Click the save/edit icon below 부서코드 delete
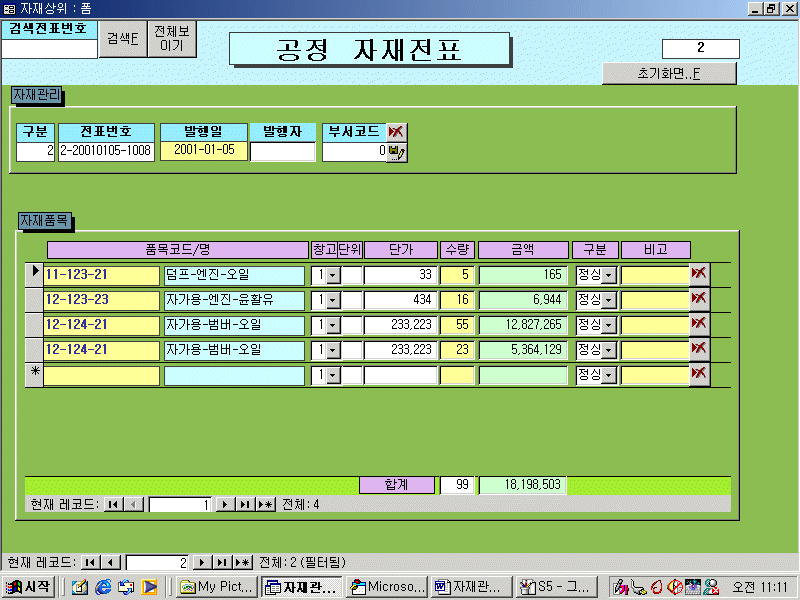Screen dimensions: 800x600 point(396,152)
